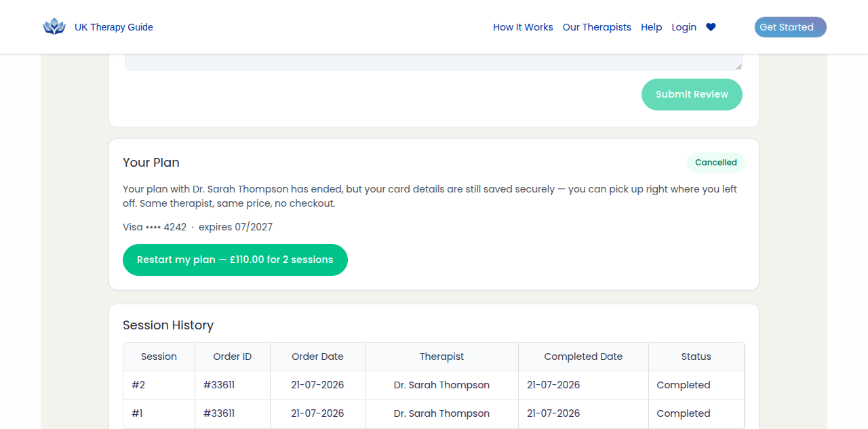The height and width of the screenshot is (429, 868).
Task: Submit the review
Action: click(692, 94)
